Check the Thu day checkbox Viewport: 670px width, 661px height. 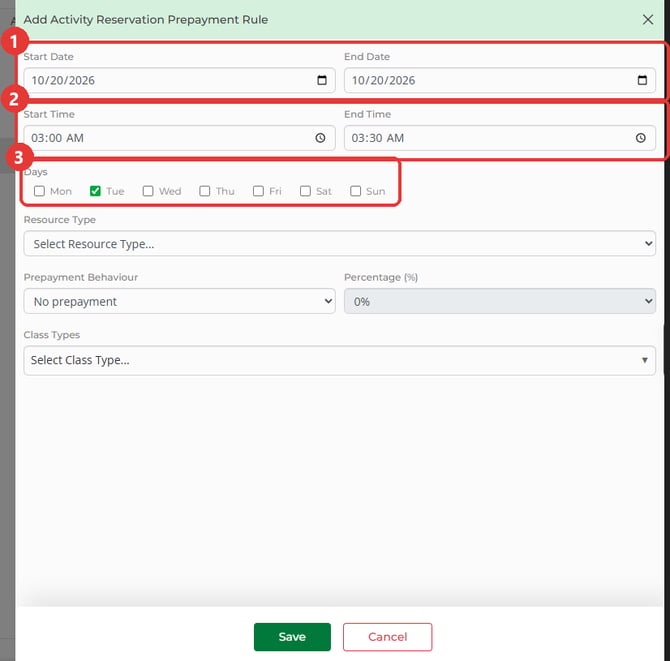(205, 191)
